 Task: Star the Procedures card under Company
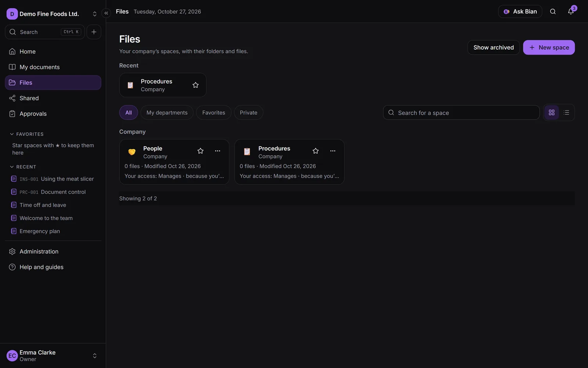click(315, 151)
